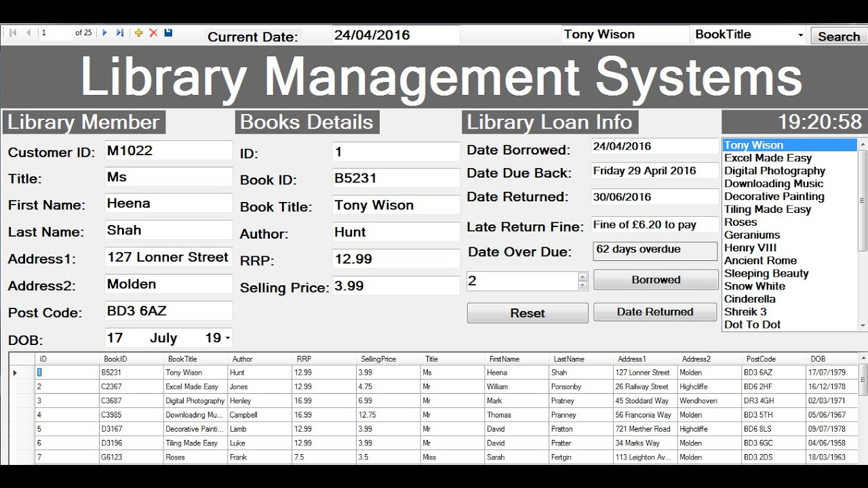
Task: Select row header of first grid row
Action: coord(22,372)
